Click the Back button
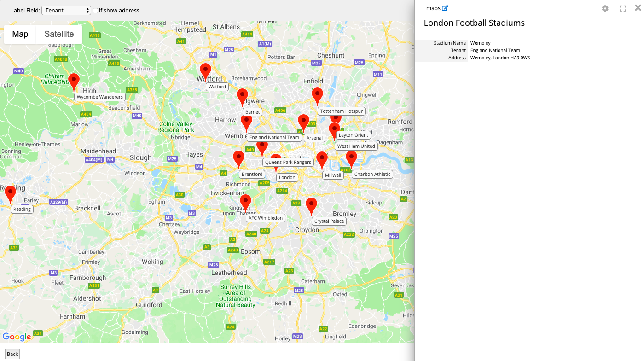 click(x=12, y=354)
